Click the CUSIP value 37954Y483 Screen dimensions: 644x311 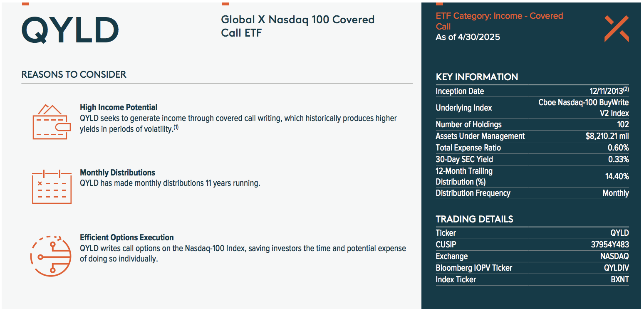tap(610, 244)
